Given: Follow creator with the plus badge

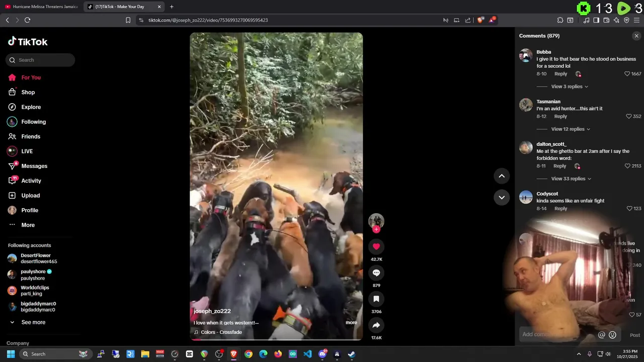Looking at the screenshot, I should 376,229.
